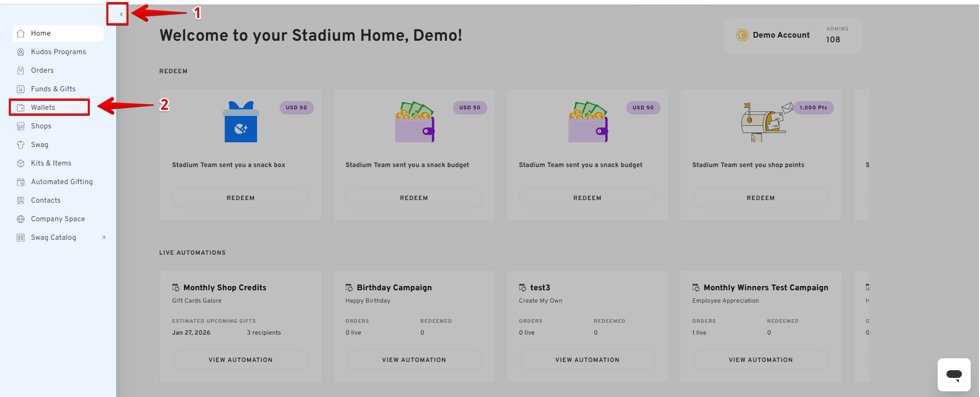Open the chat support widget

coord(954,375)
